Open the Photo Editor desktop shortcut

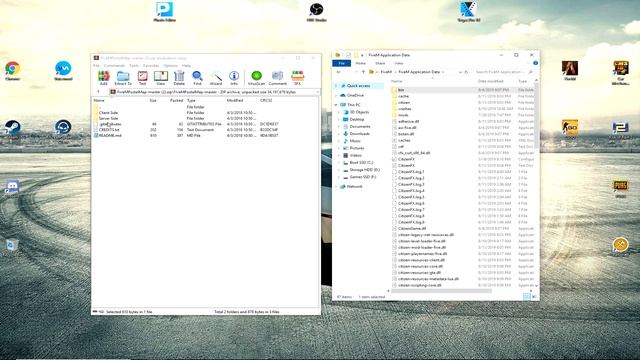(164, 11)
